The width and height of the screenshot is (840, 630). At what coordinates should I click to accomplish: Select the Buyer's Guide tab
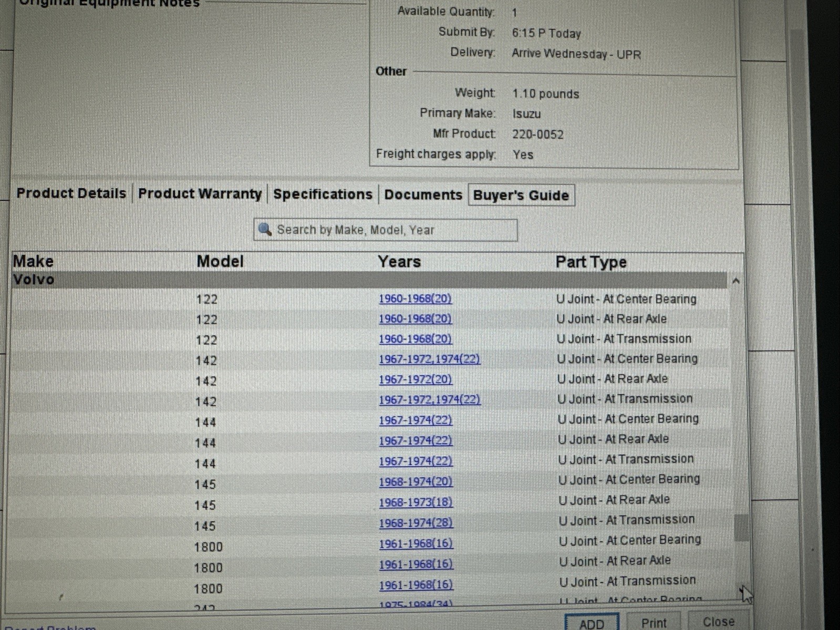pos(521,195)
